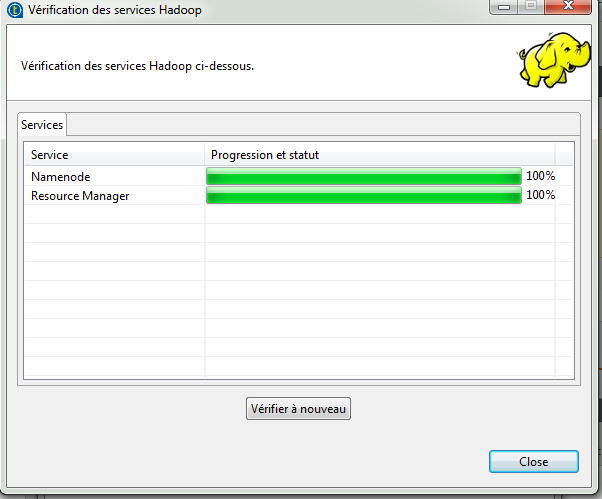Close window using the red X

coord(568,7)
